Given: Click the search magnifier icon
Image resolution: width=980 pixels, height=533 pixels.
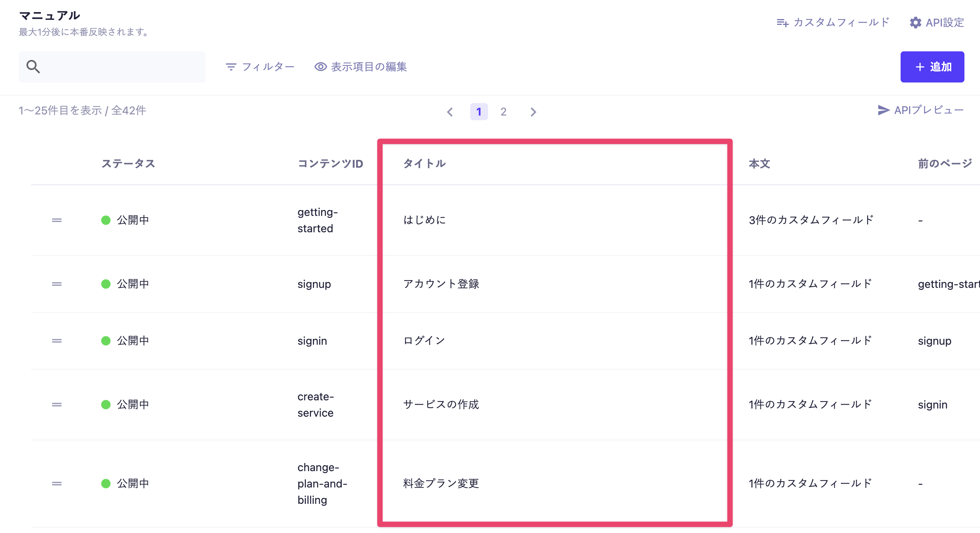Looking at the screenshot, I should pos(33,67).
